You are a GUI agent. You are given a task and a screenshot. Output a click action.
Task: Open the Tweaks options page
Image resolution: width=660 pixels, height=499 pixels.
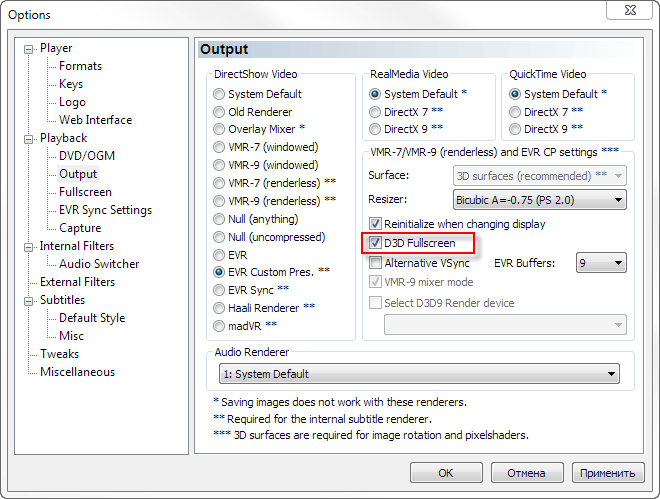point(59,354)
